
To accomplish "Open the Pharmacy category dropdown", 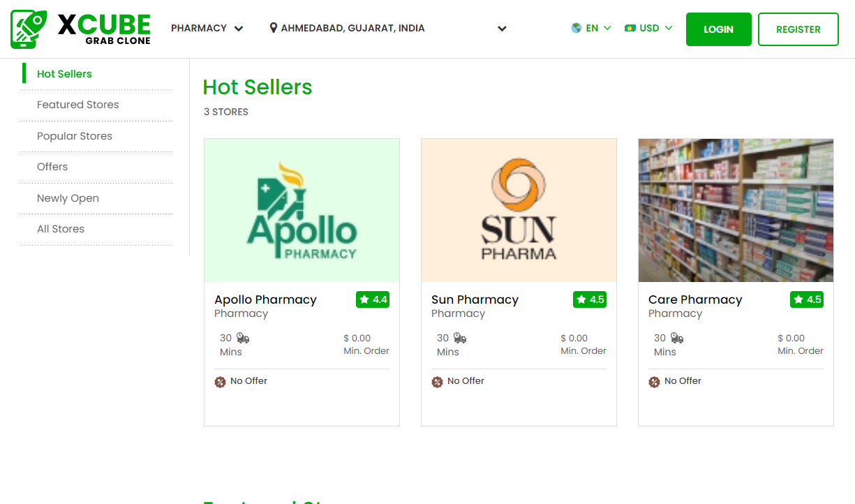I will (x=207, y=28).
